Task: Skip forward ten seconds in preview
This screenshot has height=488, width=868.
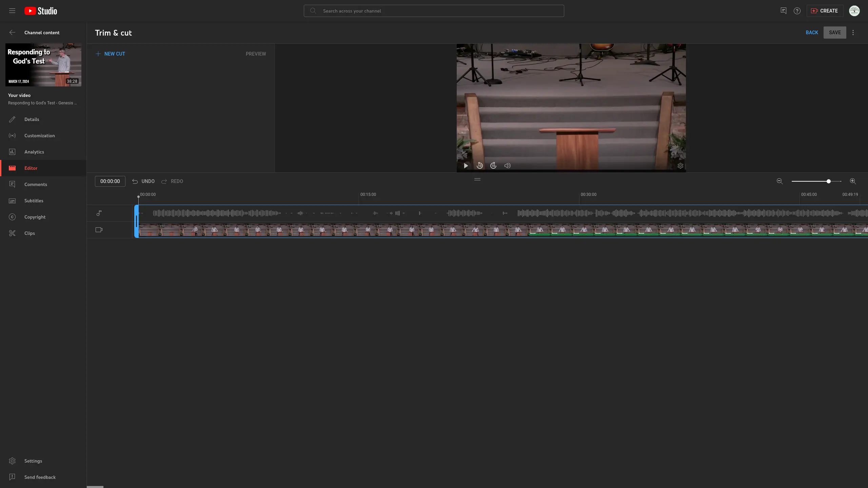Action: [x=493, y=166]
